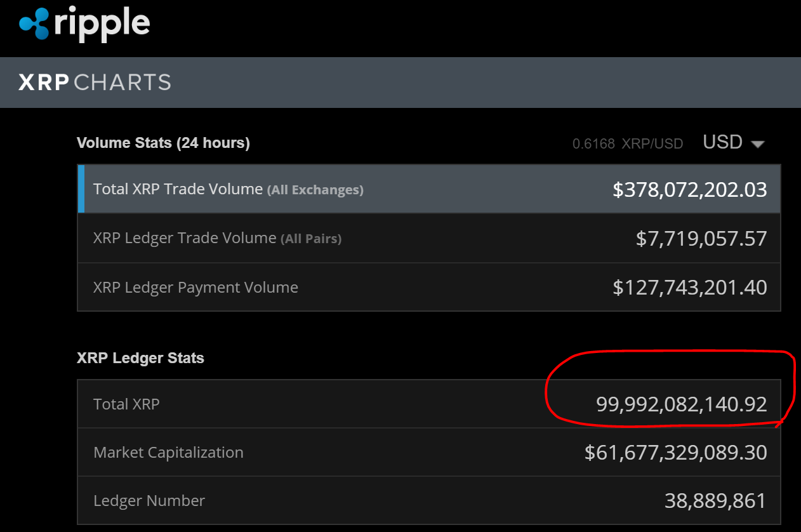Viewport: 801px width, 532px height.
Task: Click the Volume Stats (24 hours) heading
Action: tap(163, 143)
